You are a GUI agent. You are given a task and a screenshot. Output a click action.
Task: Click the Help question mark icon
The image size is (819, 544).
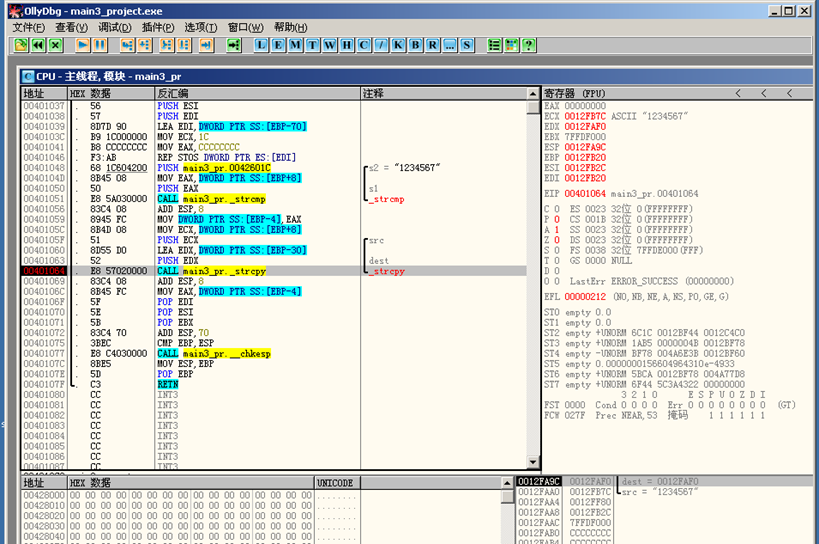529,45
